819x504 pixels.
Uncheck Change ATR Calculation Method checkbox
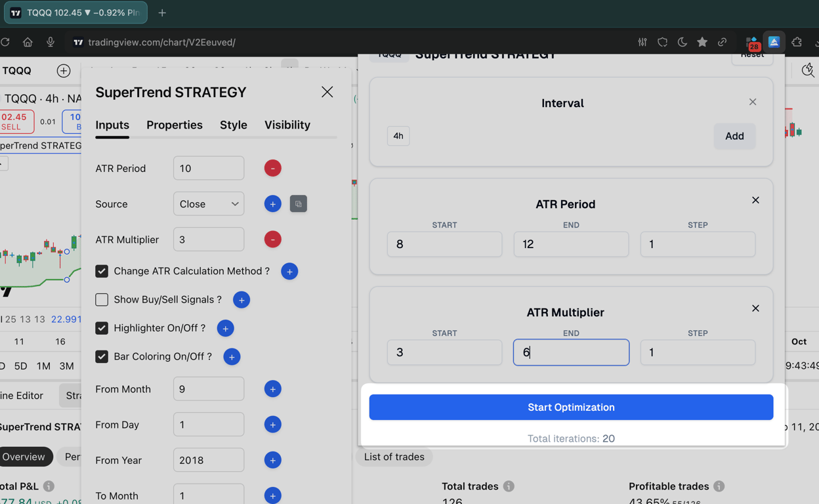(102, 271)
